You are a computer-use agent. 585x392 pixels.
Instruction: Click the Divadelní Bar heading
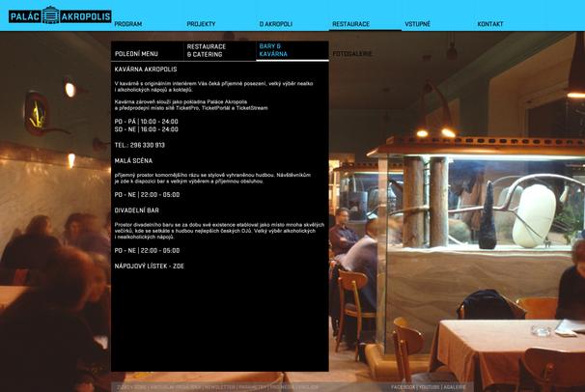[x=136, y=210]
